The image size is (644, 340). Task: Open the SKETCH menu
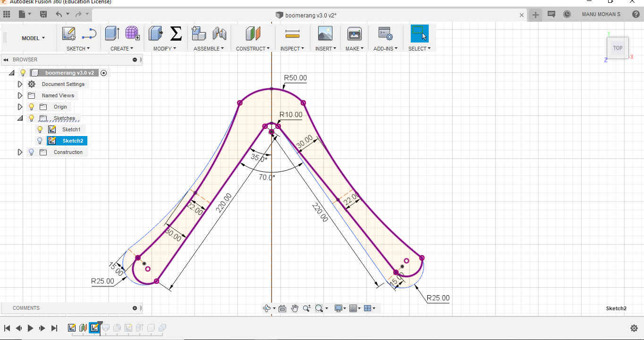point(78,49)
